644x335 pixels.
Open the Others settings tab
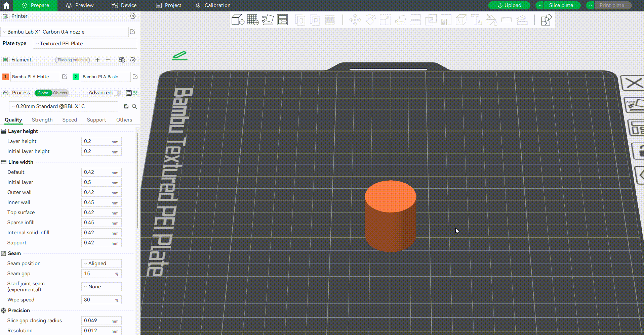[x=124, y=120]
